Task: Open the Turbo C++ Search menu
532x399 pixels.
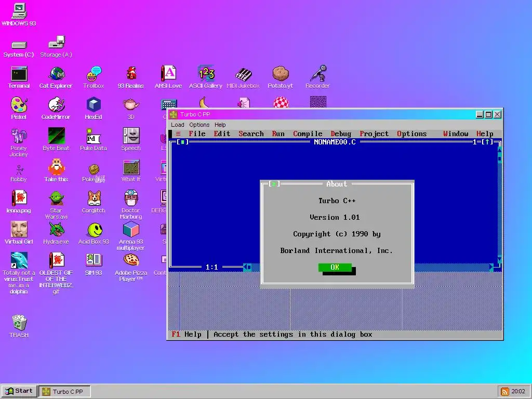Action: tap(251, 134)
